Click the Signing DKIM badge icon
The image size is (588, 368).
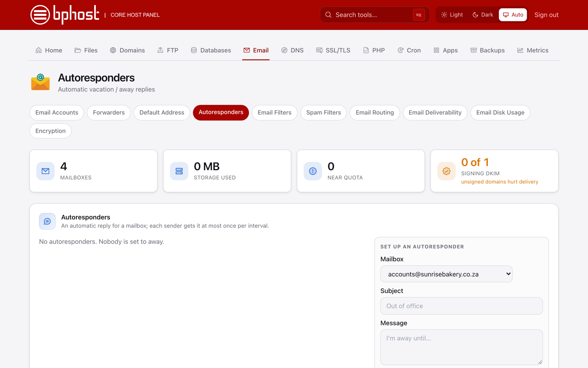(x=446, y=171)
